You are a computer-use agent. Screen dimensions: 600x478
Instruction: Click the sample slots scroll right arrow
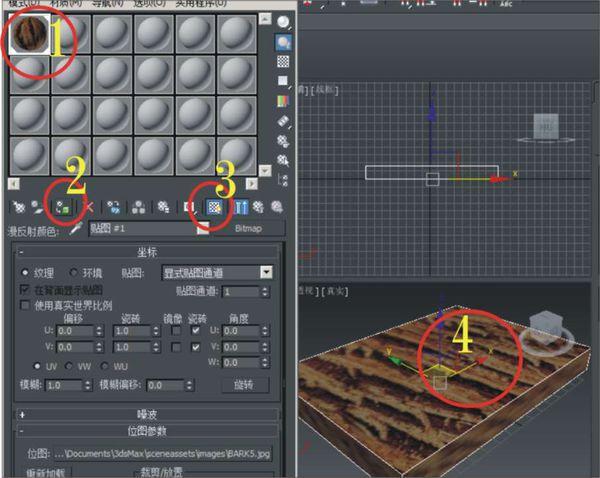click(x=251, y=184)
